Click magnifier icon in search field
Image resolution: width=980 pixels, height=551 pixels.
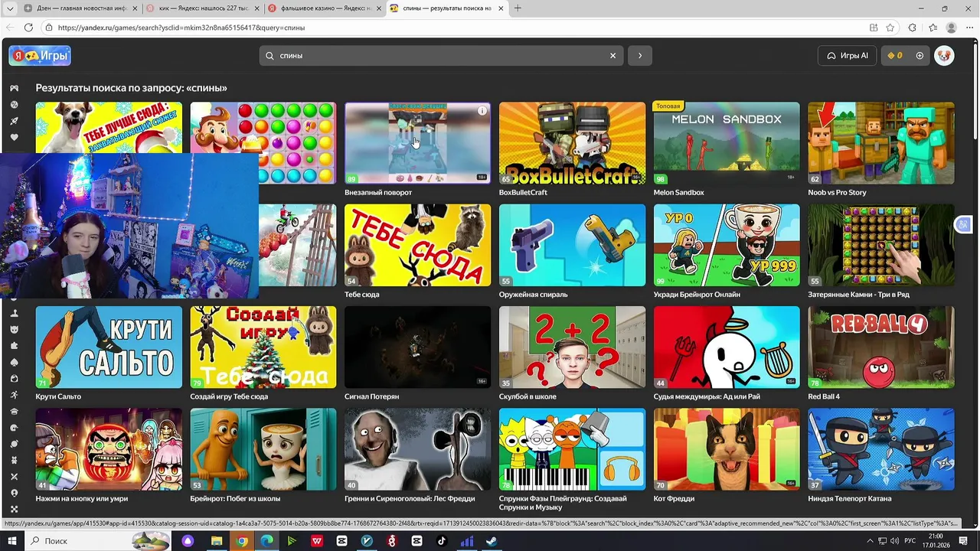coord(269,56)
